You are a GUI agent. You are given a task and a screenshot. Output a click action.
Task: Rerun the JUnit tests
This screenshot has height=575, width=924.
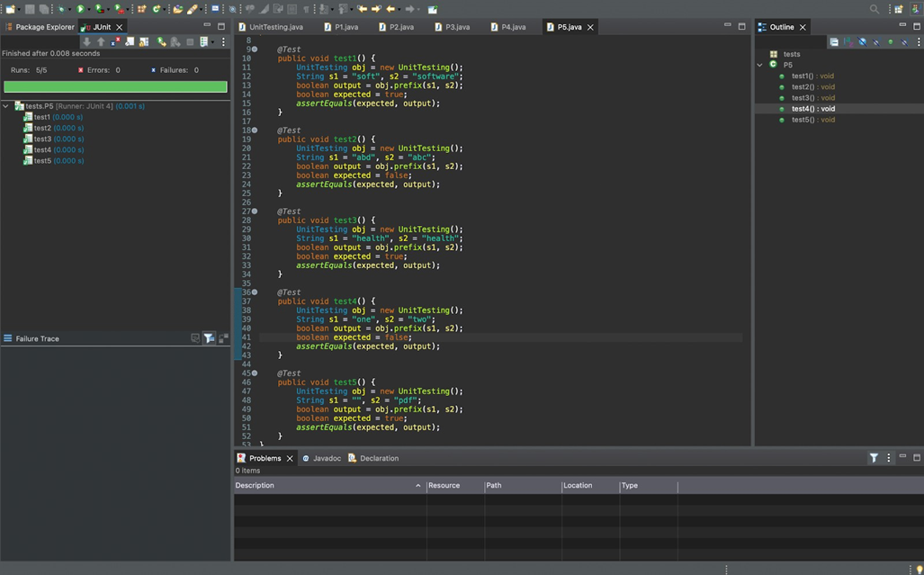(161, 41)
